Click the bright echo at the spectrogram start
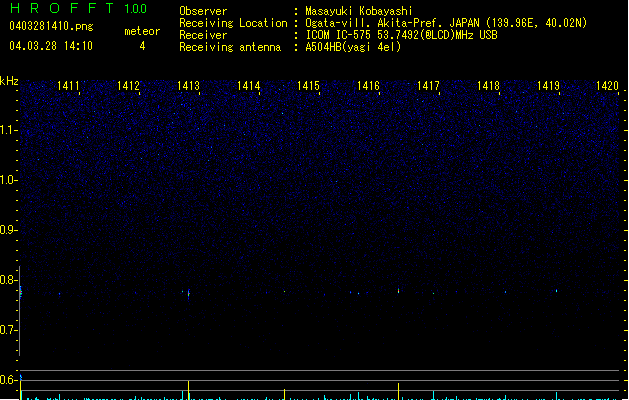629x400 pixels. (21, 292)
